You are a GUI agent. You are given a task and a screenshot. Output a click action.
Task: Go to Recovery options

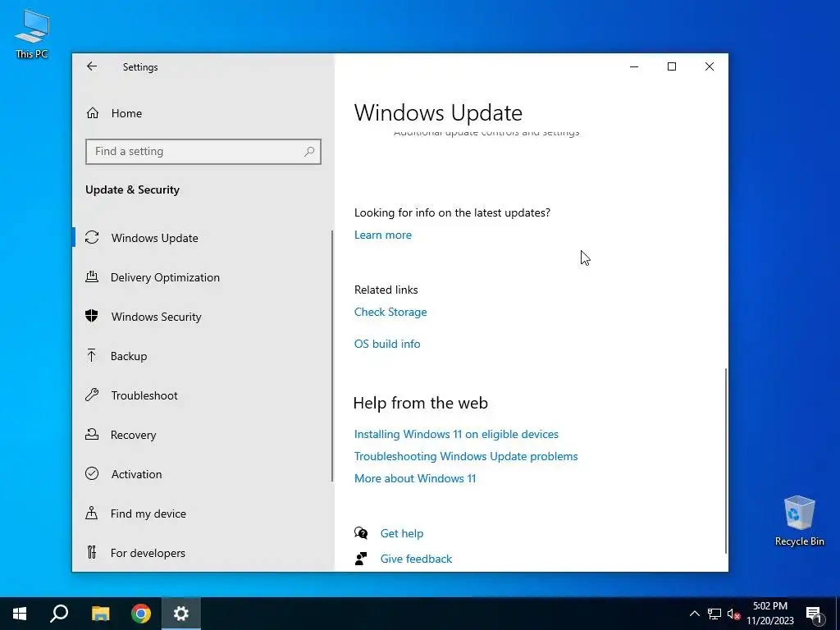click(x=203, y=435)
